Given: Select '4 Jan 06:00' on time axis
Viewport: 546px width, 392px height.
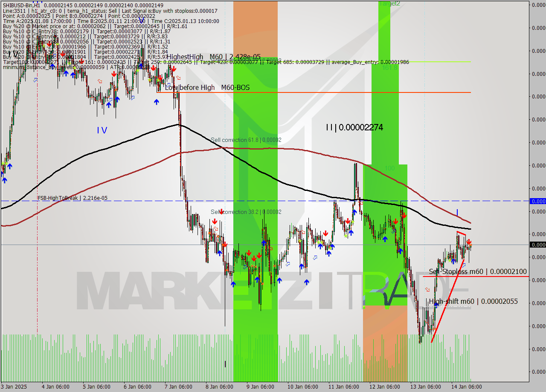Looking at the screenshot, I should (55, 386).
